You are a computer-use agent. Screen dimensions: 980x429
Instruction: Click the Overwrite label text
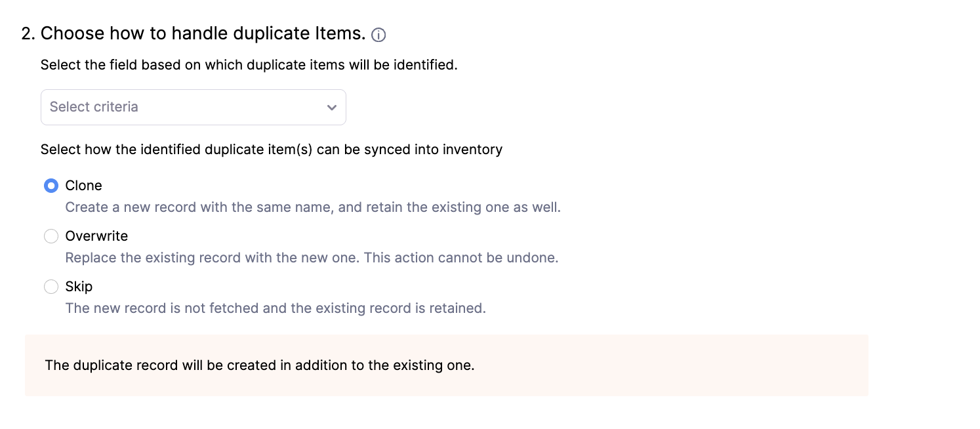pyautogui.click(x=96, y=236)
